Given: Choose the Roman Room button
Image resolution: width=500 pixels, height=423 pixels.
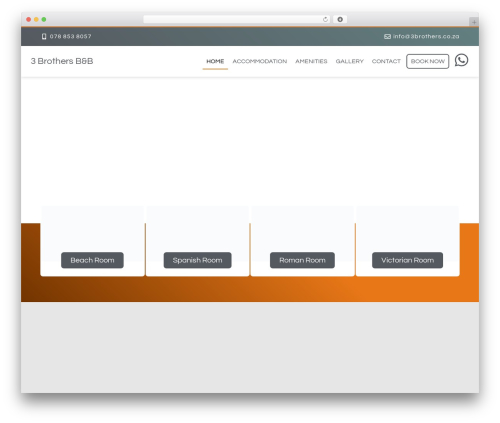Looking at the screenshot, I should 302,260.
